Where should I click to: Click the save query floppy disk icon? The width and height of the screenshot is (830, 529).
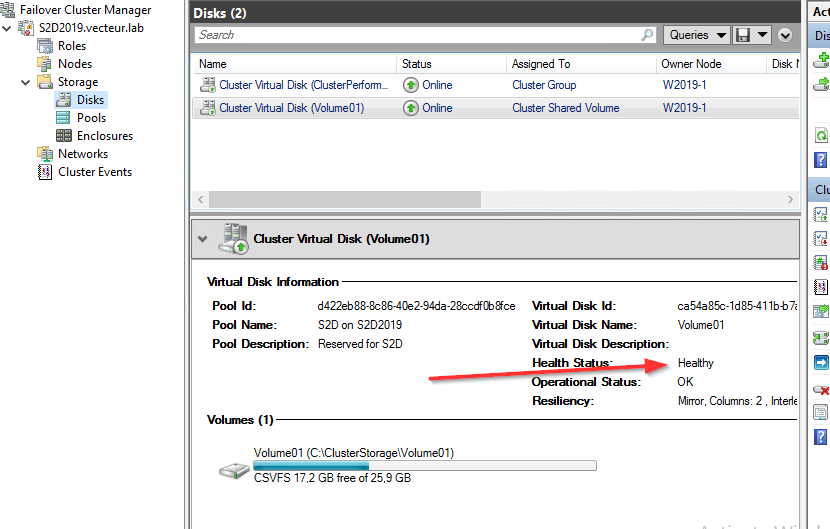click(x=743, y=35)
